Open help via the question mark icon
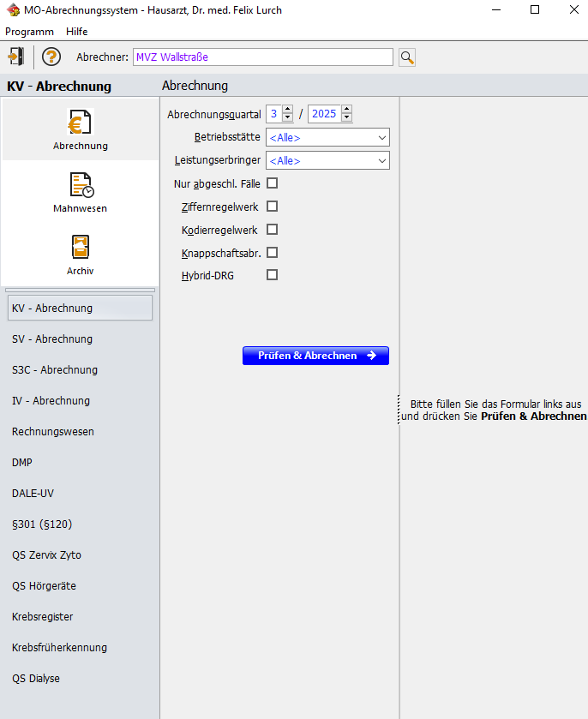The height and width of the screenshot is (719, 588). tap(51, 57)
